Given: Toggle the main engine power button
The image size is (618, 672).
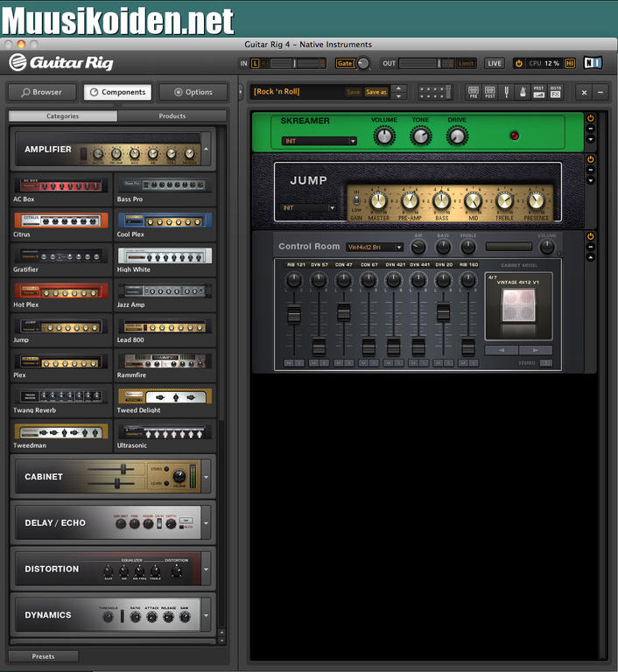Looking at the screenshot, I should 519,63.
